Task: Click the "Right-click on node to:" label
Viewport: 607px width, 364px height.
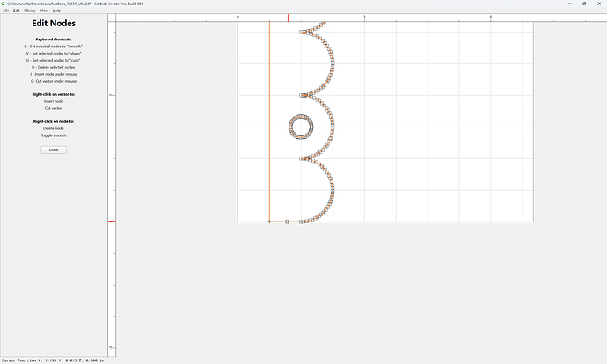Action: coord(54,121)
